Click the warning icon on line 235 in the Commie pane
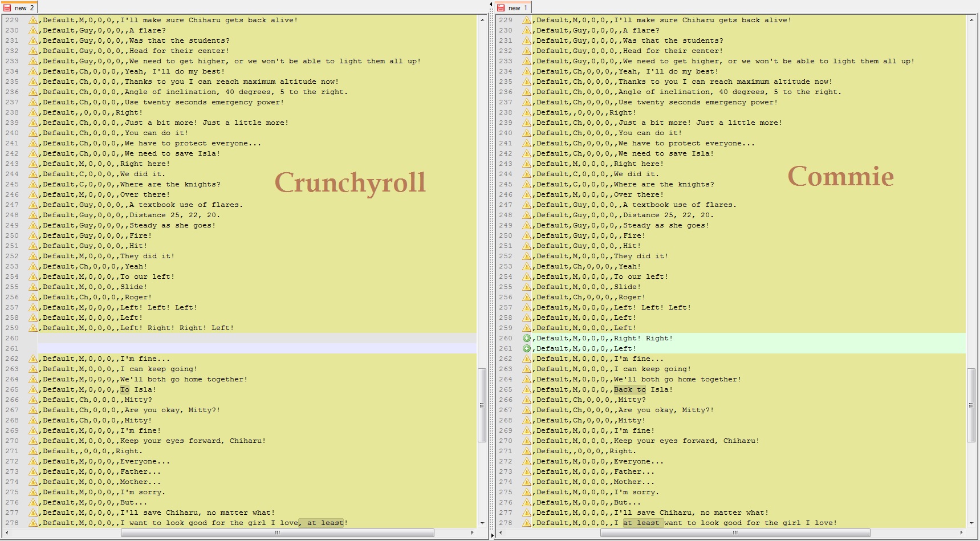980x541 pixels. click(x=527, y=82)
